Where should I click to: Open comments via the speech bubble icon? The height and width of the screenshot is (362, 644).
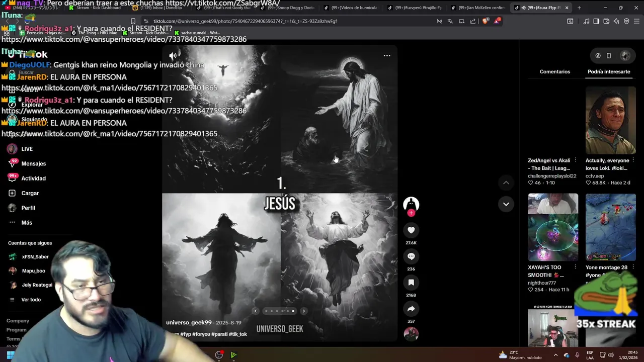(x=411, y=256)
